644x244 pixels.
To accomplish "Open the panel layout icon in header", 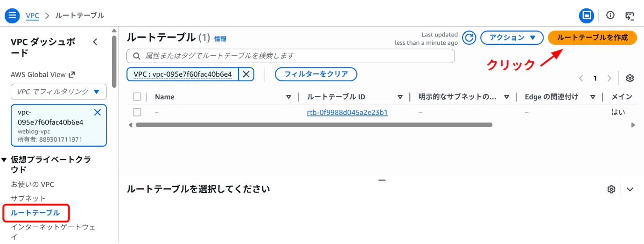I will 587,15.
